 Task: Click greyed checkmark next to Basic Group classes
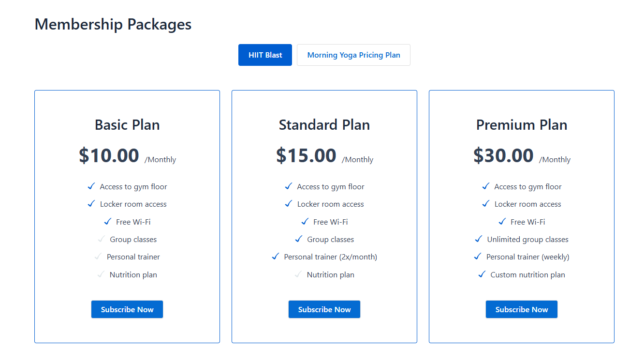pos(101,239)
